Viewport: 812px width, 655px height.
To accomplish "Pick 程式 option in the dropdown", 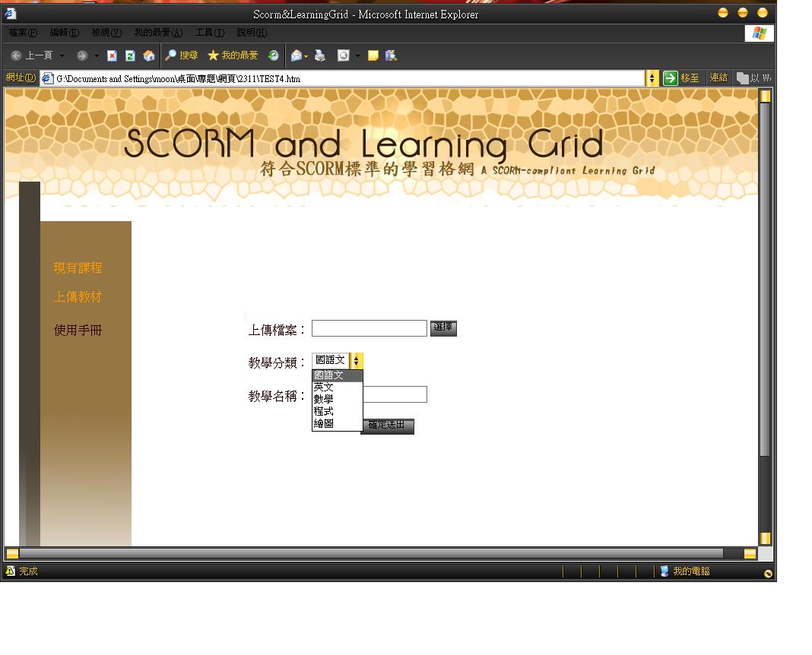I will (324, 411).
